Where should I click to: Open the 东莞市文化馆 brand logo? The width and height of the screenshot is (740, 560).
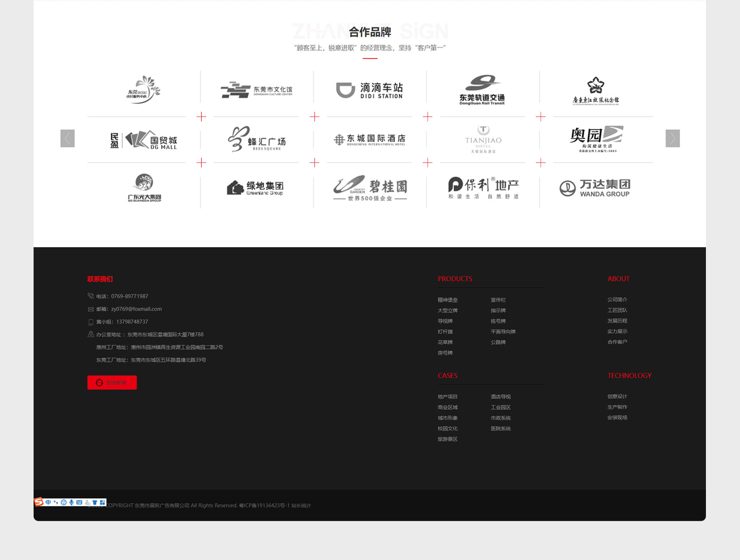pyautogui.click(x=257, y=90)
